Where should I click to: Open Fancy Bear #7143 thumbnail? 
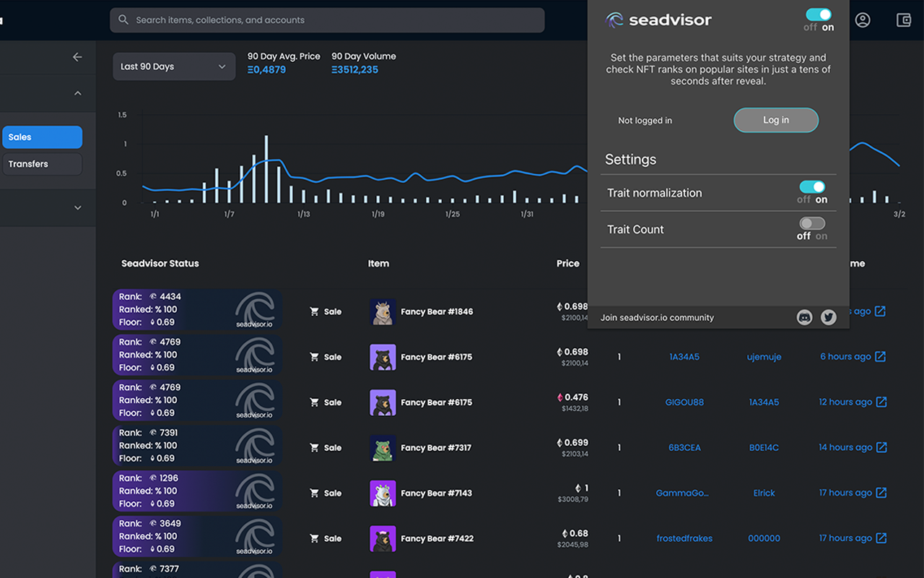click(383, 493)
